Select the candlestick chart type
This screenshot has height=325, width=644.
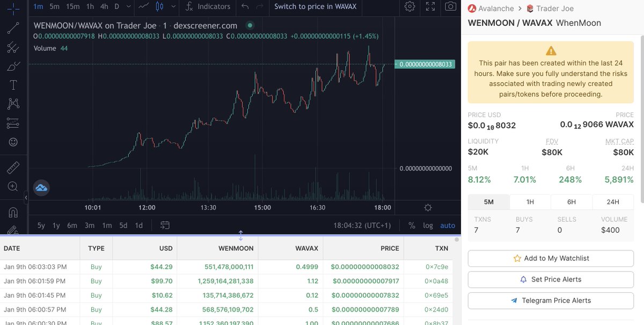[x=159, y=6]
